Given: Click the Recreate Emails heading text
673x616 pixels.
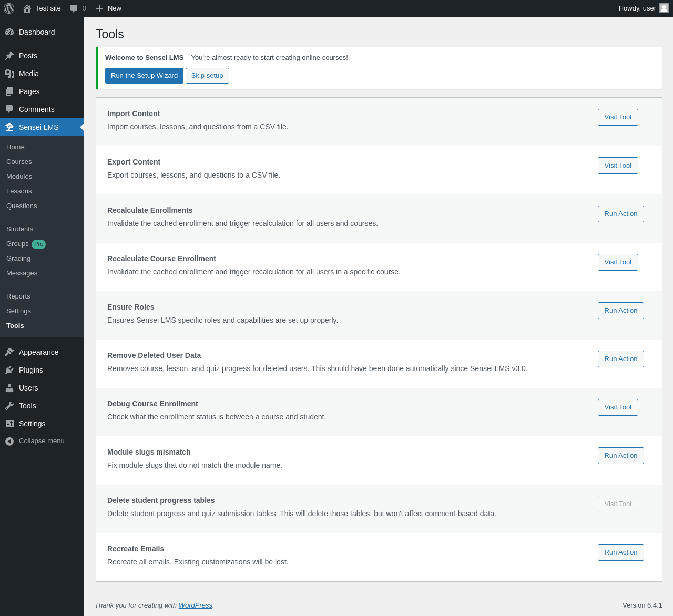Looking at the screenshot, I should click(136, 549).
